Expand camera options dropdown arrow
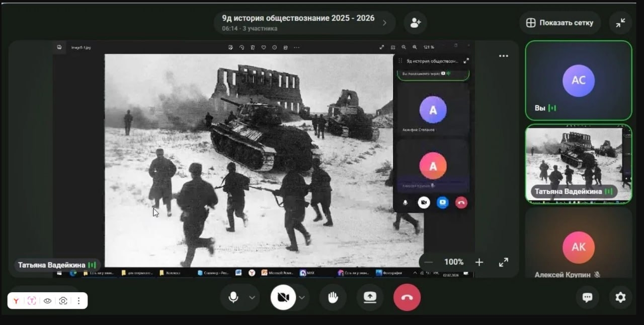 [302, 297]
